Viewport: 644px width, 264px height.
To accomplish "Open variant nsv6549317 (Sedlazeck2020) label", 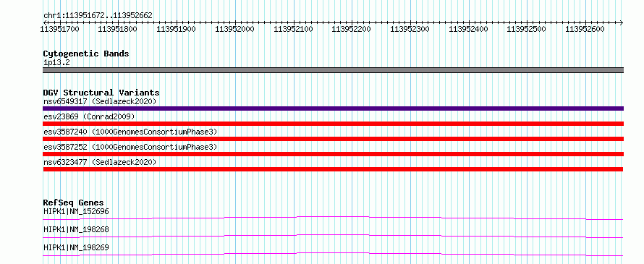I will pyautogui.click(x=100, y=101).
